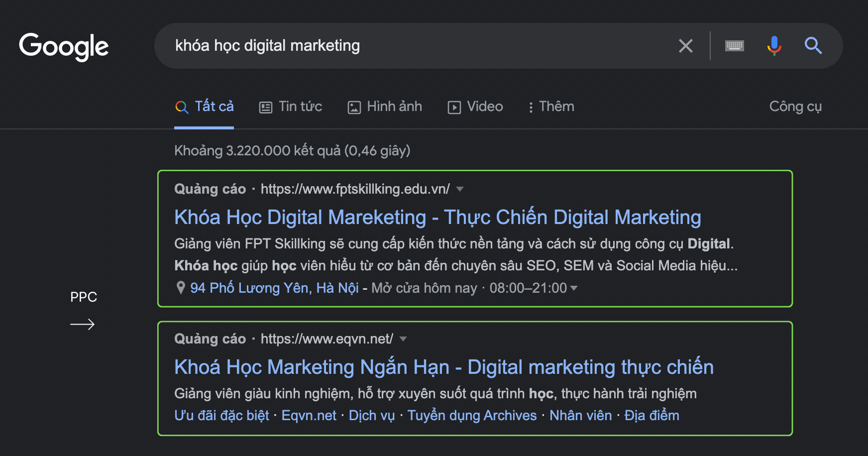Submit search using the magnifier icon

coord(813,46)
